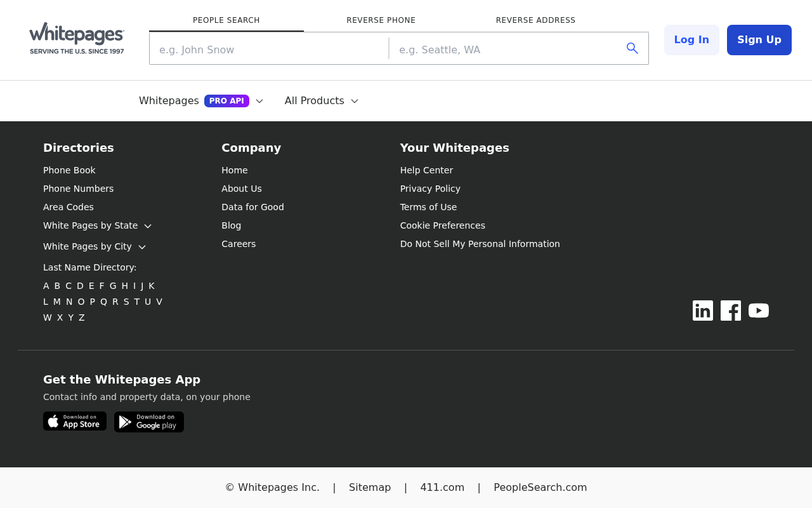
Task: Select letter Q in Last Name Directory
Action: 104,302
